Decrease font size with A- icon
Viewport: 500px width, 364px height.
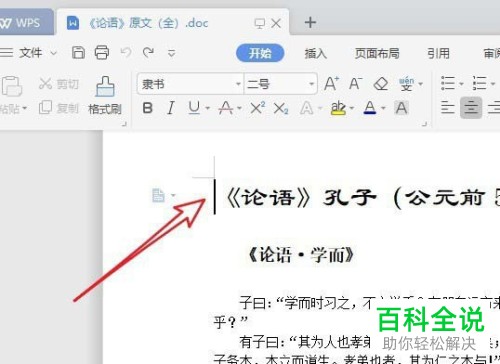pos(355,83)
